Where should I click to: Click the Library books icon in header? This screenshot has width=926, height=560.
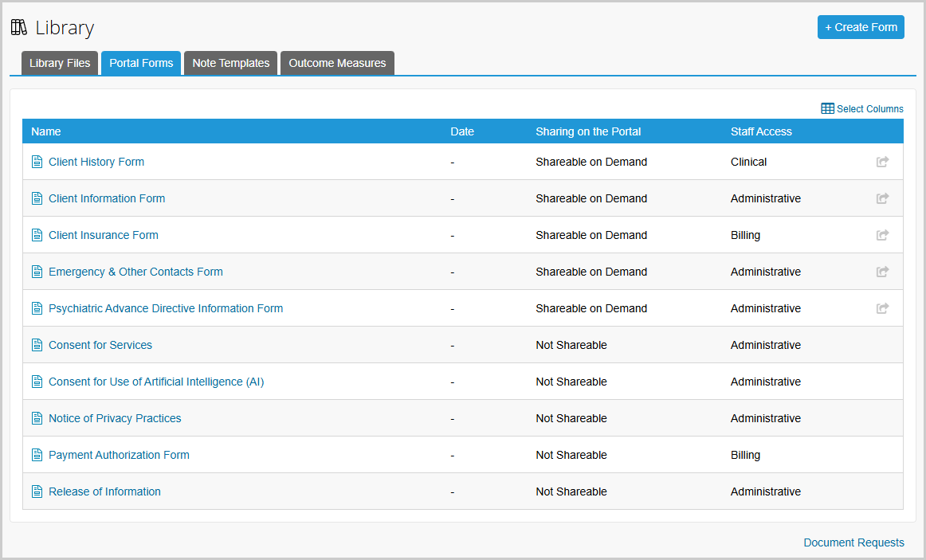19,28
